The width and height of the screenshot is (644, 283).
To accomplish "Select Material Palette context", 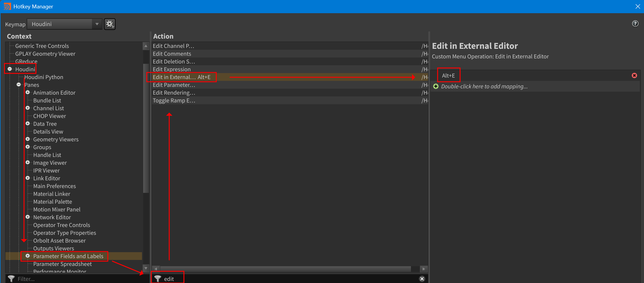I will (x=52, y=202).
